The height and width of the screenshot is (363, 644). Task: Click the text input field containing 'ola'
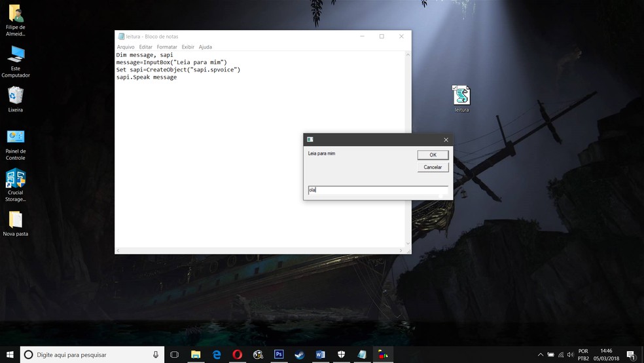378,190
